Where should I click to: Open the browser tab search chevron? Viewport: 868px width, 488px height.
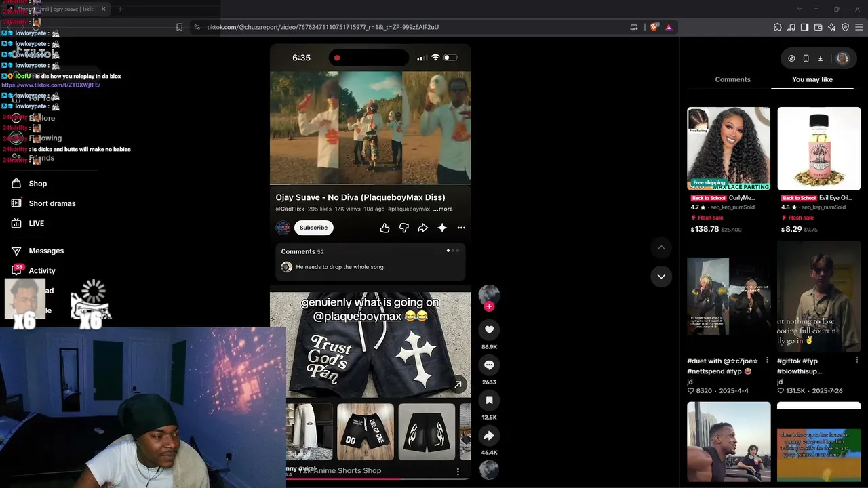(x=800, y=9)
